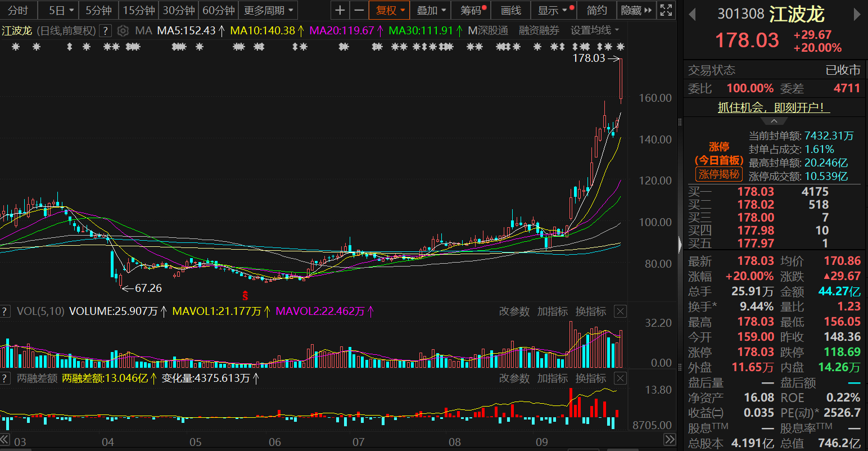Click the help question mark beside 江波龙
Screen dimensions: 868x451
tap(105, 31)
